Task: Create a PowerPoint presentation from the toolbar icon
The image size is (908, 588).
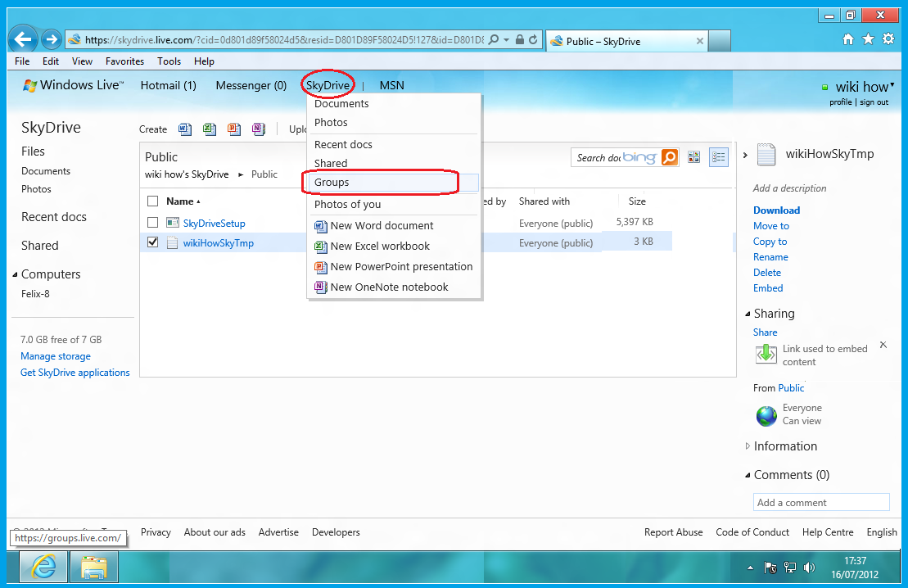Action: pyautogui.click(x=234, y=129)
